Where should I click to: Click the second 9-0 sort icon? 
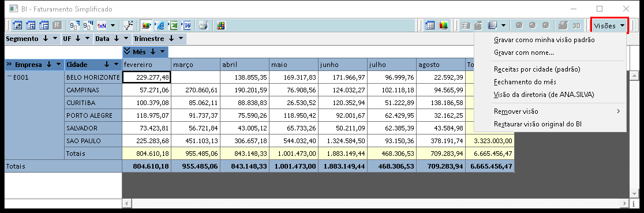pos(88,25)
